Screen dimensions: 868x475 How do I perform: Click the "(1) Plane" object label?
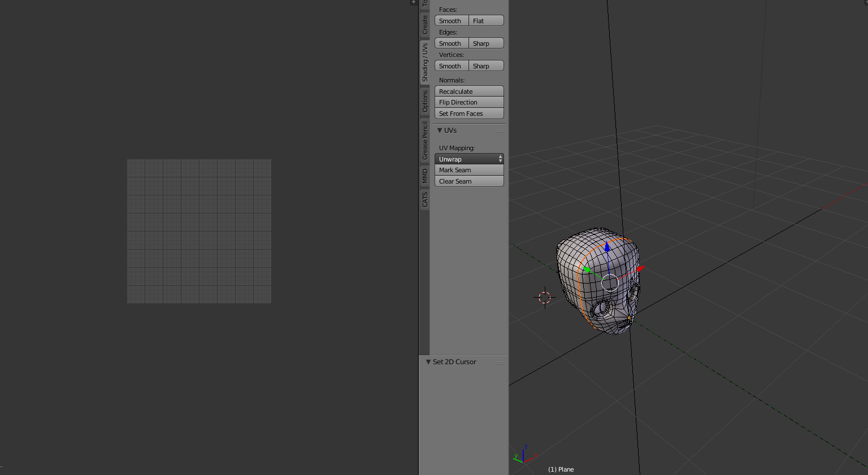[x=561, y=469]
